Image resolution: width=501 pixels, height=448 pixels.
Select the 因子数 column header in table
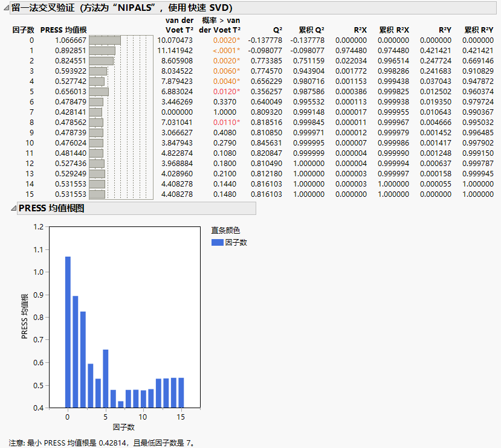23,30
